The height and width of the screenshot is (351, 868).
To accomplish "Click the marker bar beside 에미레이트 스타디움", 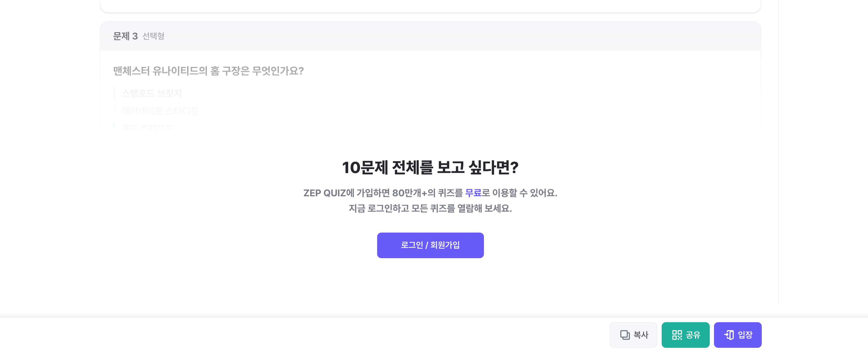I will click(114, 111).
